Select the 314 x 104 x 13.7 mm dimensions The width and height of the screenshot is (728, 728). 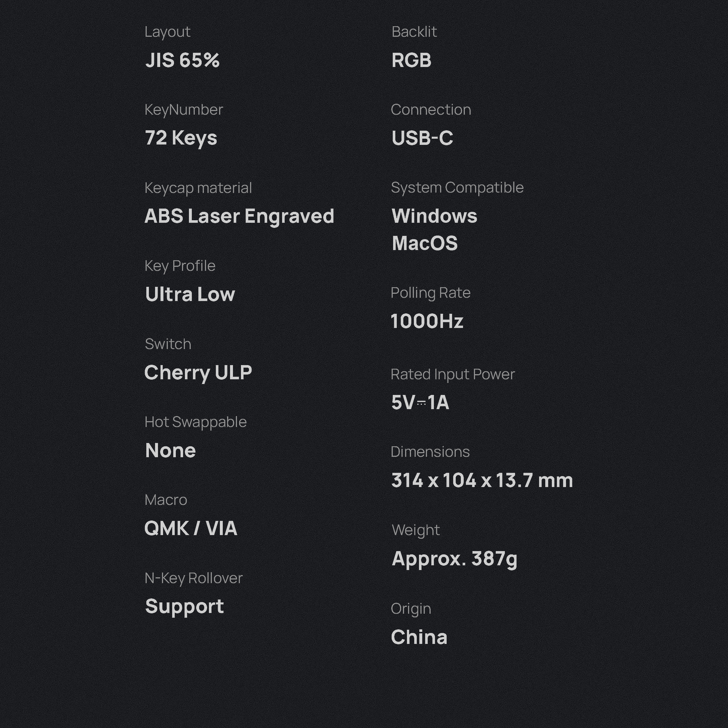click(482, 480)
